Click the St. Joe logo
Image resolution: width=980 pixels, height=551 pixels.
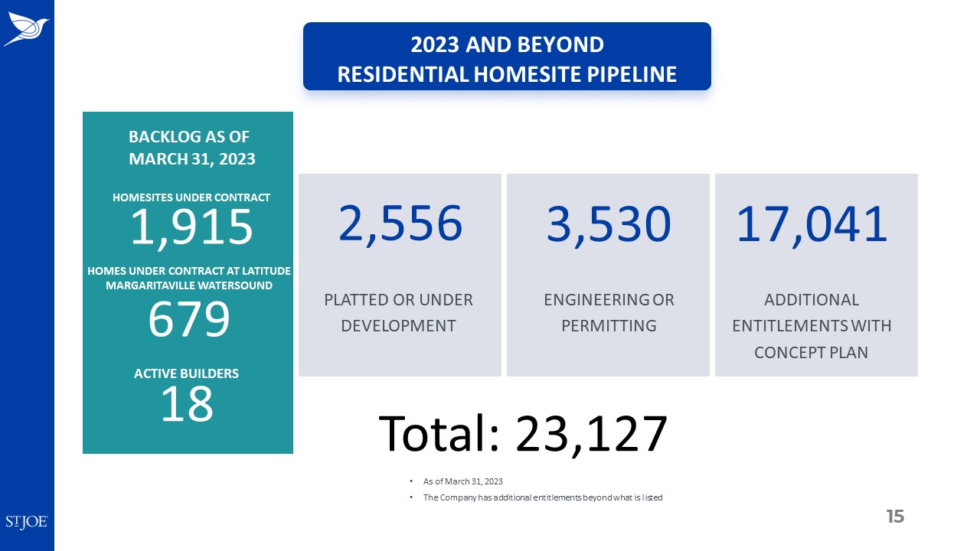coord(27,522)
